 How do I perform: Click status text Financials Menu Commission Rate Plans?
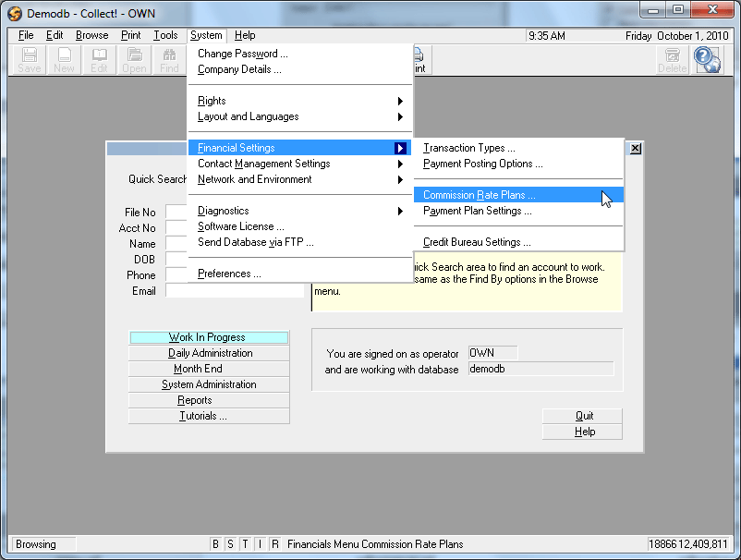(375, 544)
